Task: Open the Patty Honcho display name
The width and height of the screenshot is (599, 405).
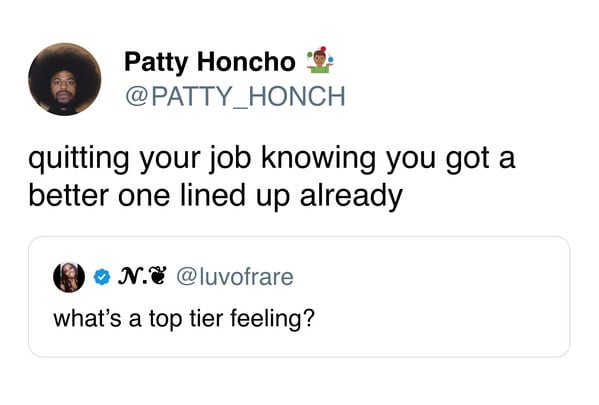Action: (210, 62)
